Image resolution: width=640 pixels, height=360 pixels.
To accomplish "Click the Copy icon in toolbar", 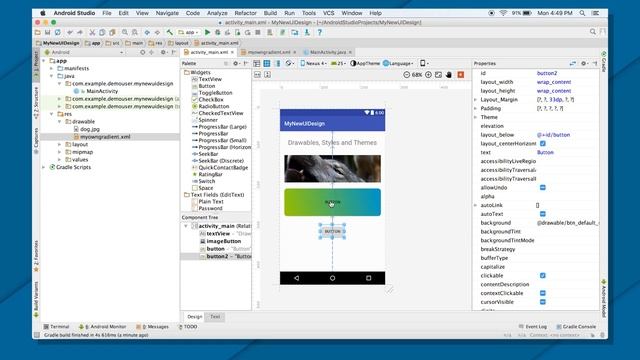I will coord(102,32).
